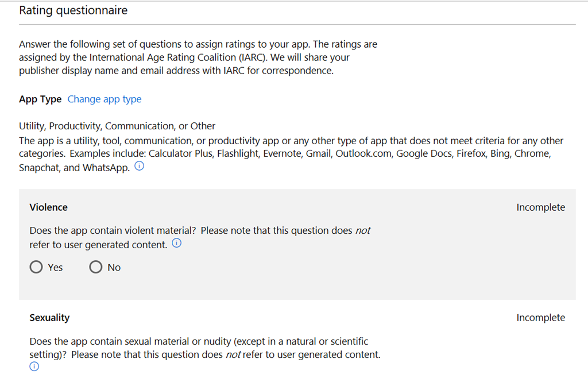Open info icon under the Sexuality question
588x378 pixels.
34,367
